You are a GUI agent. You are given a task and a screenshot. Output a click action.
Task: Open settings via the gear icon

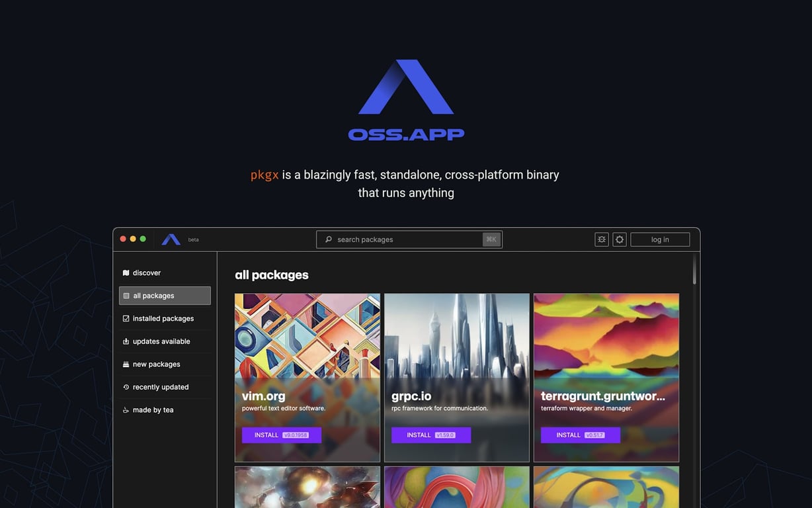coord(620,239)
